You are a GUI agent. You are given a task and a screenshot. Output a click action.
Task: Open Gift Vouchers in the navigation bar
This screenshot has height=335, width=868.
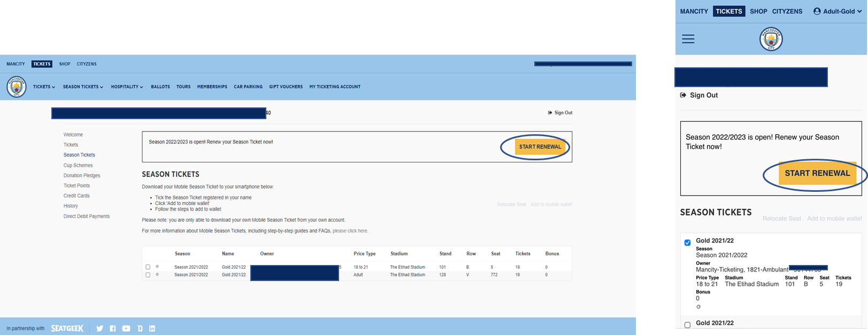(x=286, y=87)
